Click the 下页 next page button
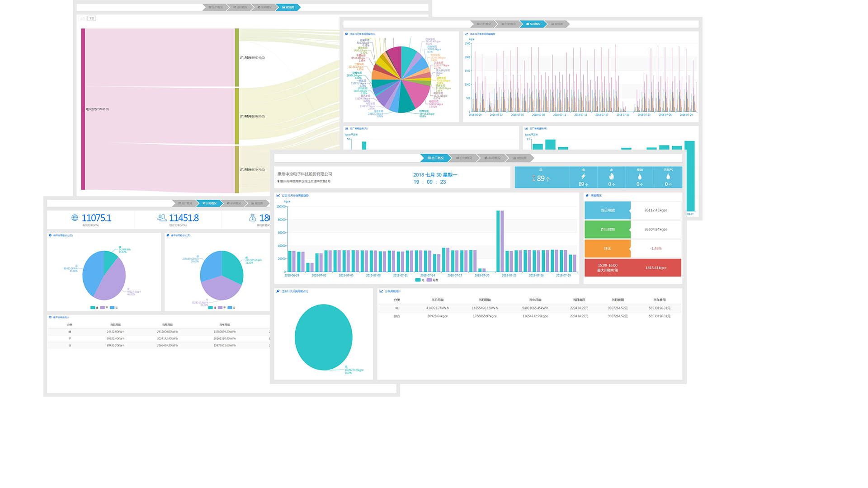This screenshot has width=868, height=488. 92,19
